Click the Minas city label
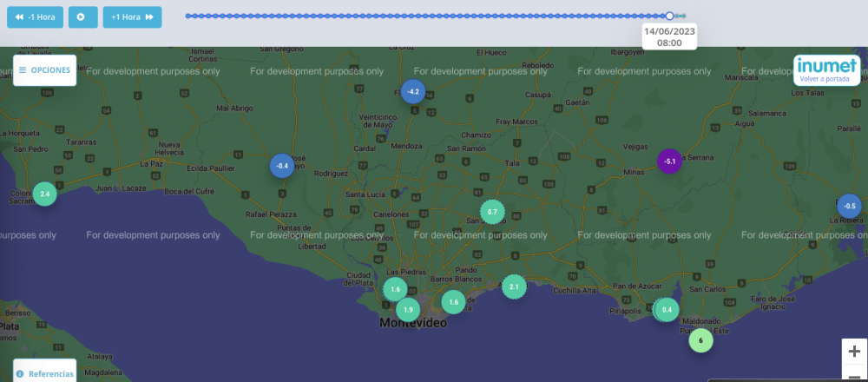This screenshot has height=382, width=868. pyautogui.click(x=634, y=173)
